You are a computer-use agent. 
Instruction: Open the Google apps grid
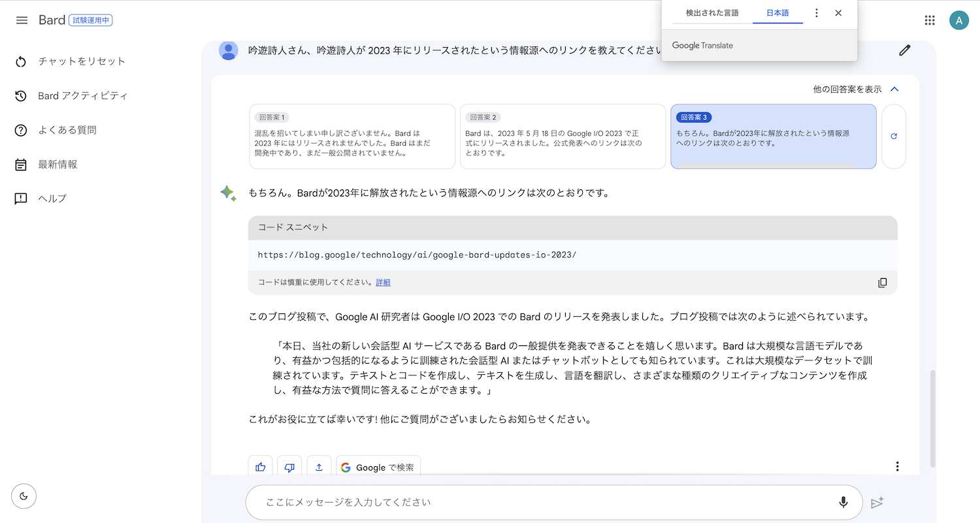tap(930, 20)
